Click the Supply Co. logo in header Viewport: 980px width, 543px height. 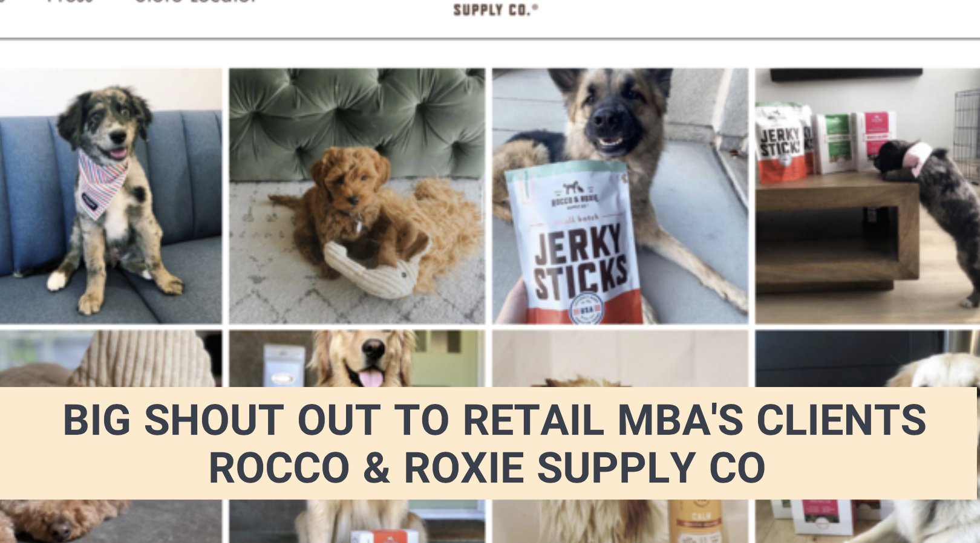495,9
